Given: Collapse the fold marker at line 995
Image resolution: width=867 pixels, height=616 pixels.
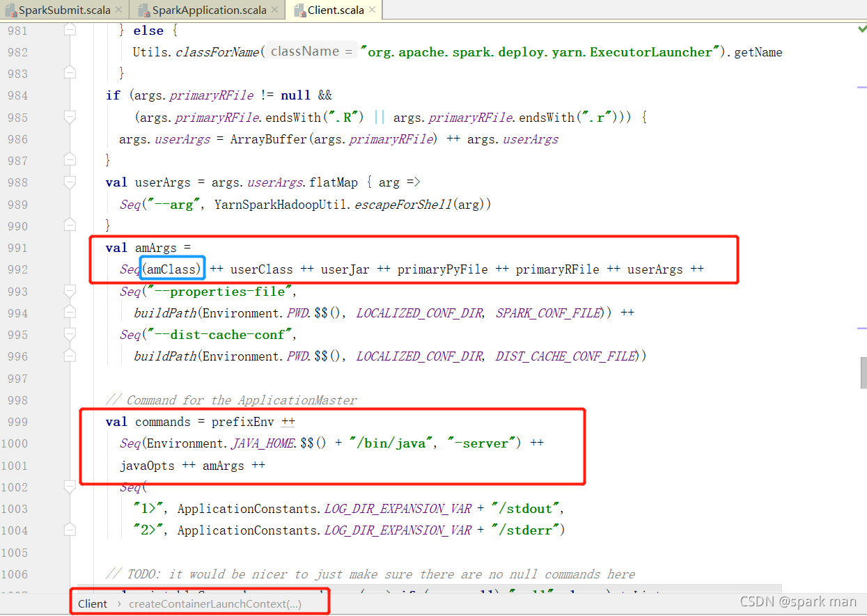Looking at the screenshot, I should coord(69,335).
